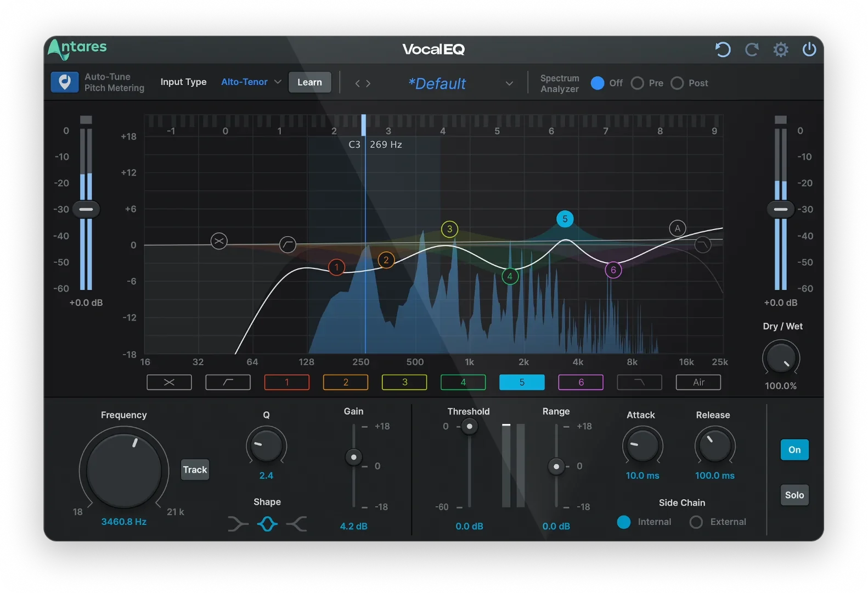This screenshot has height=593, width=868.
Task: Click the Threshold slider handle
Action: (469, 426)
